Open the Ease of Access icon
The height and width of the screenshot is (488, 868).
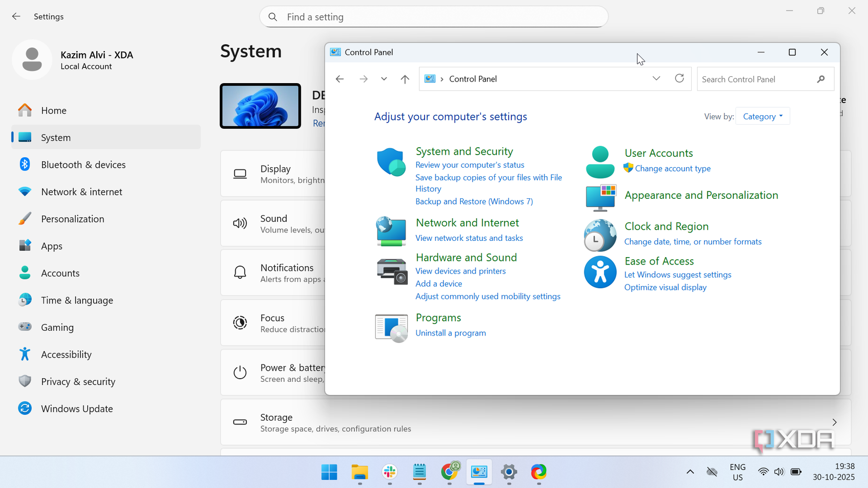(600, 272)
